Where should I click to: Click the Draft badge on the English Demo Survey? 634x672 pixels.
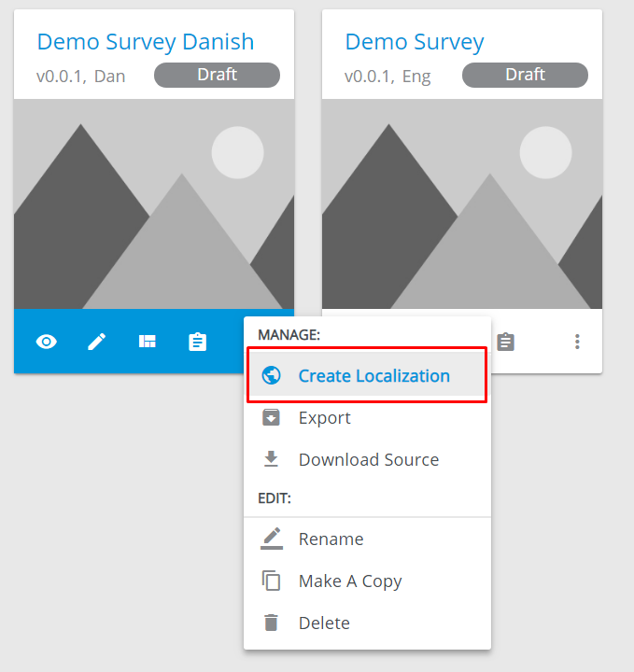[x=525, y=75]
